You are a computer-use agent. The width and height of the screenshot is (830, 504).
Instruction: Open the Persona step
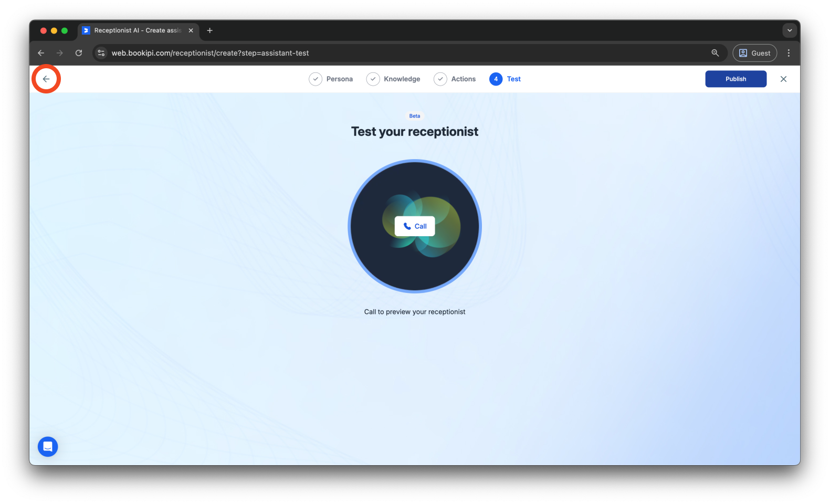tap(331, 79)
